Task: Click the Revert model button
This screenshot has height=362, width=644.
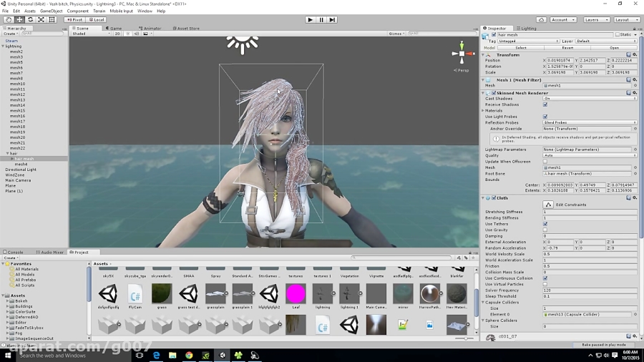Action: point(567,48)
